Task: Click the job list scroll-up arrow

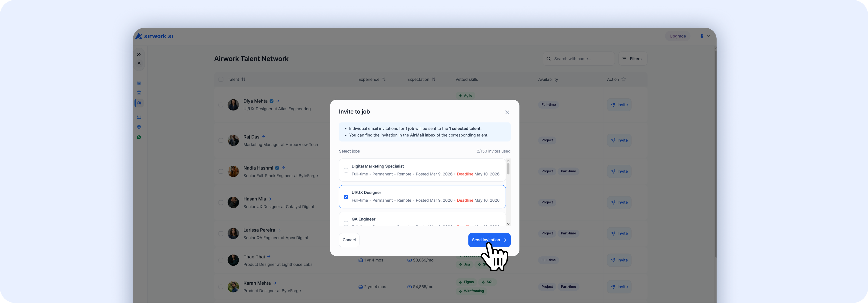Action: click(508, 161)
